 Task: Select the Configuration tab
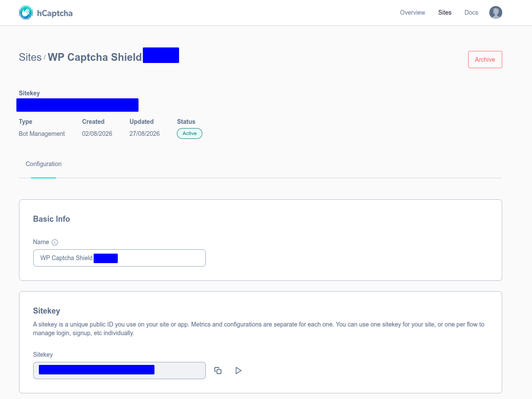tap(44, 164)
